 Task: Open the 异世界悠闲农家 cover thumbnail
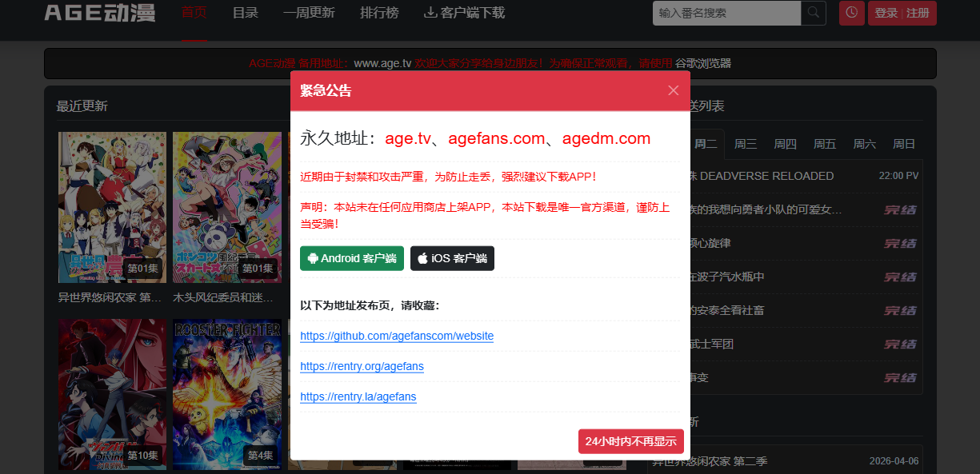pos(112,206)
